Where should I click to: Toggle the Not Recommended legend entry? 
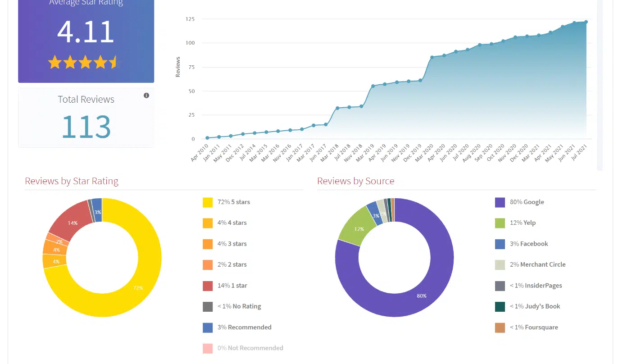tap(250, 348)
